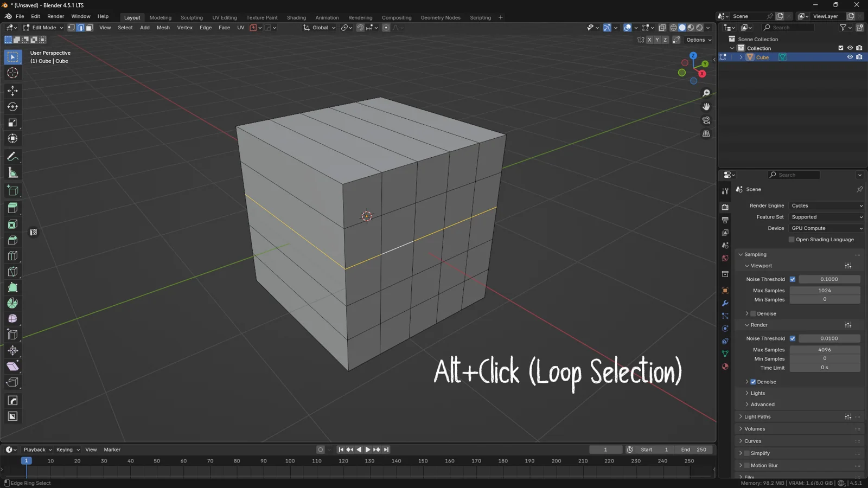Image resolution: width=868 pixels, height=488 pixels.
Task: Expand the Volumes panel
Action: (x=754, y=429)
